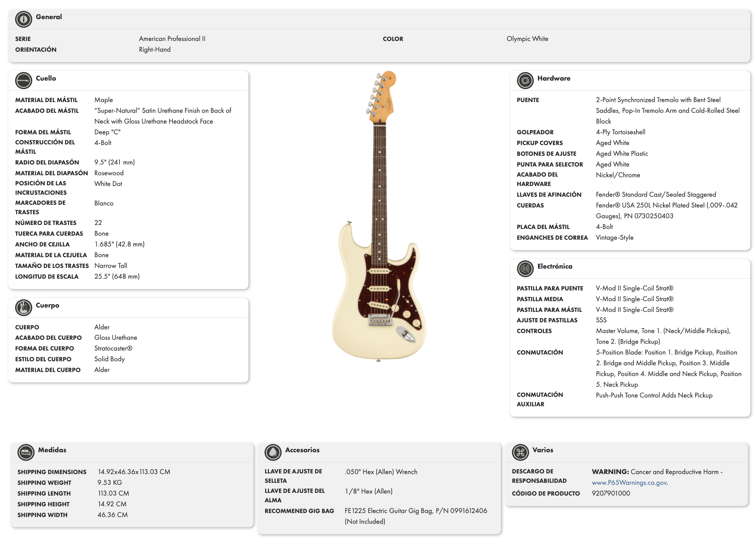Click the 'Deep "C"' neck shape value
The width and height of the screenshot is (756, 556).
point(107,132)
